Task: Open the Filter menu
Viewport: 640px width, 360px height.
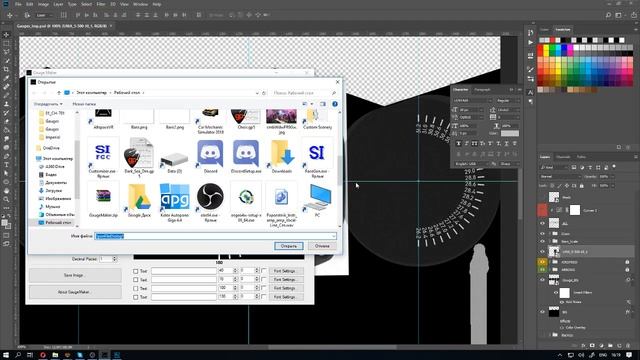Action: (101, 4)
